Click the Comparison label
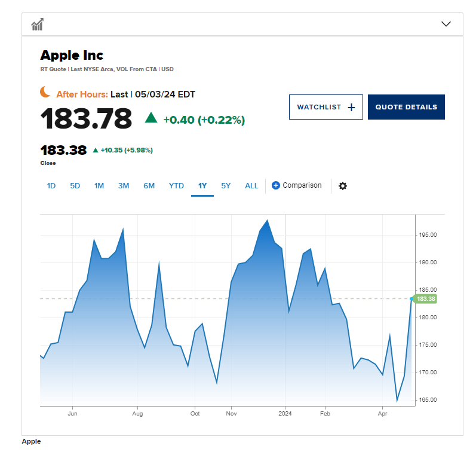The height and width of the screenshot is (452, 476). pos(302,185)
